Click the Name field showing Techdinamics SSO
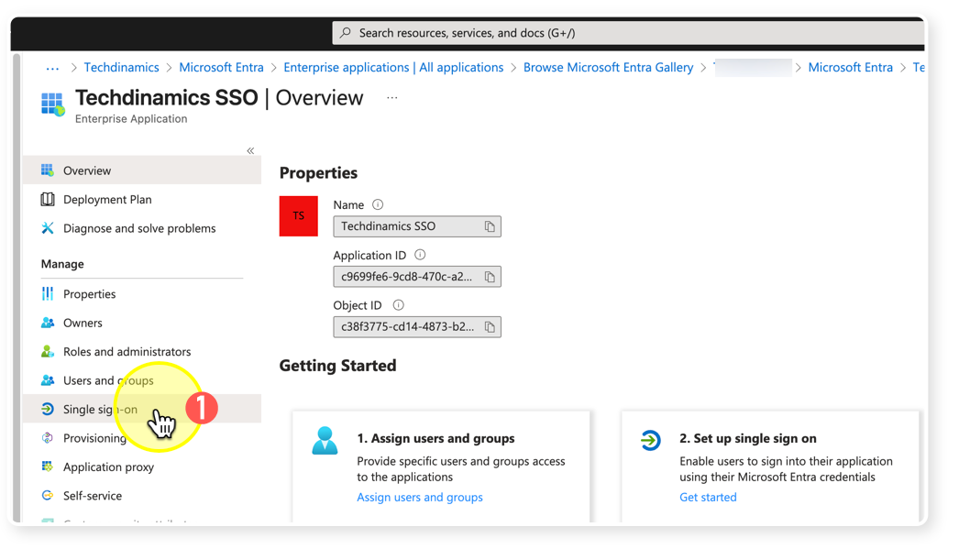The height and width of the screenshot is (560, 959). pyautogui.click(x=417, y=226)
